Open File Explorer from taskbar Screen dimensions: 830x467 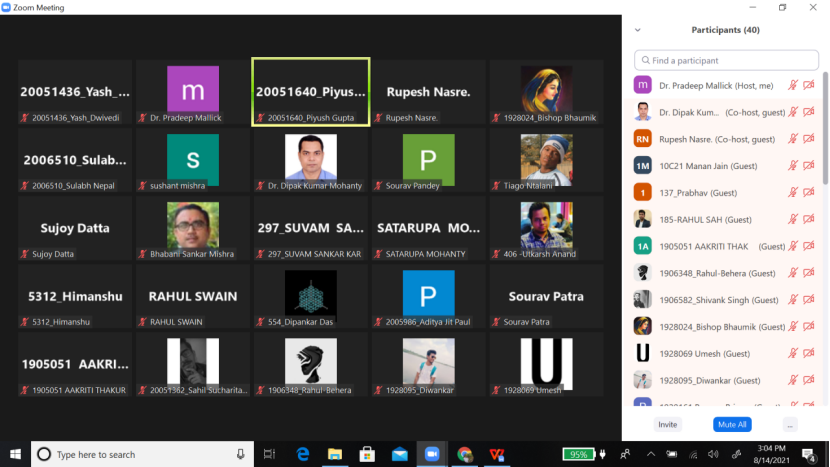tap(335, 454)
